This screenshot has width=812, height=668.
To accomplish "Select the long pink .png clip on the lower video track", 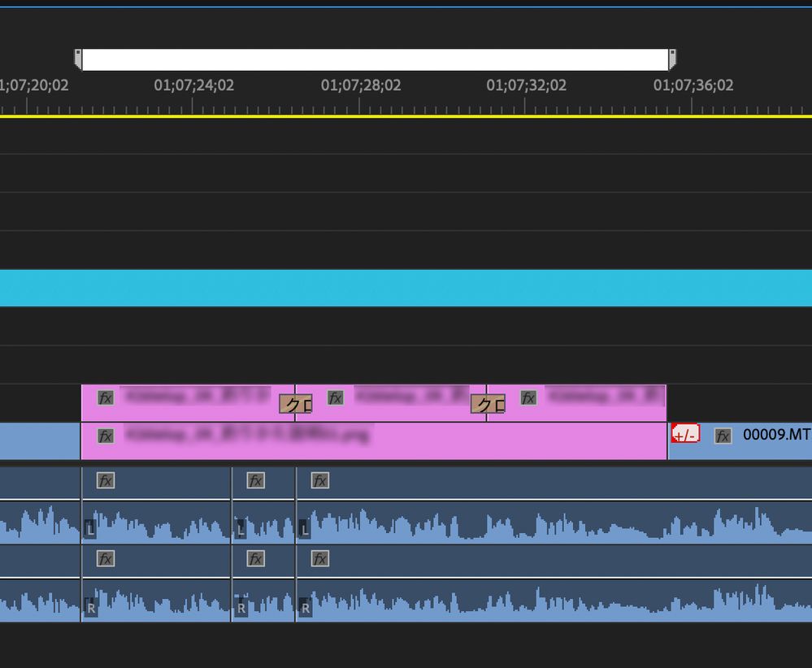I will click(x=374, y=440).
